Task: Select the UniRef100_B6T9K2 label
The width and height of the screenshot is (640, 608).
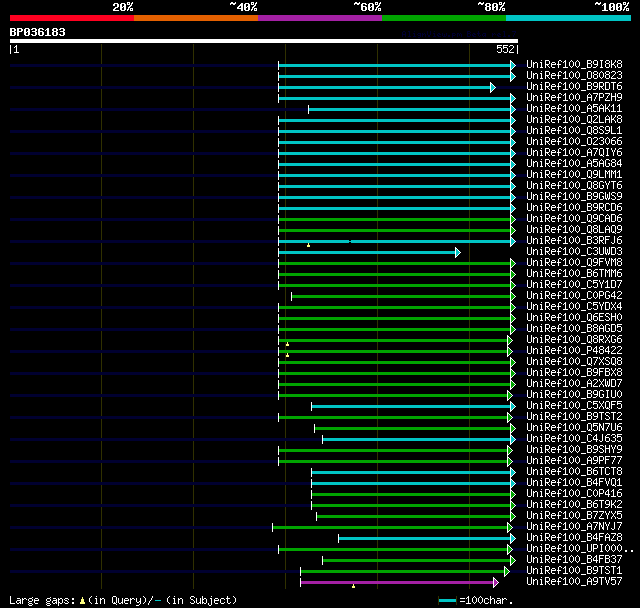Action: tap(574, 505)
